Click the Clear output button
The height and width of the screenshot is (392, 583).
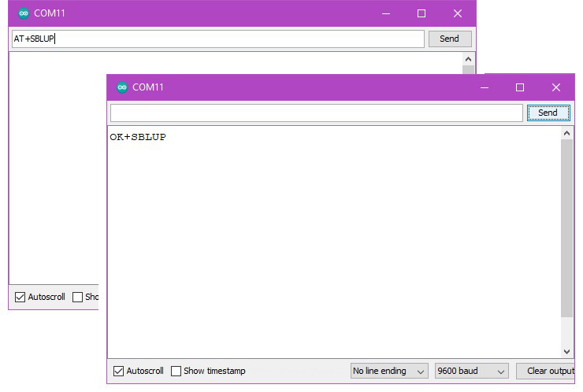coord(548,371)
